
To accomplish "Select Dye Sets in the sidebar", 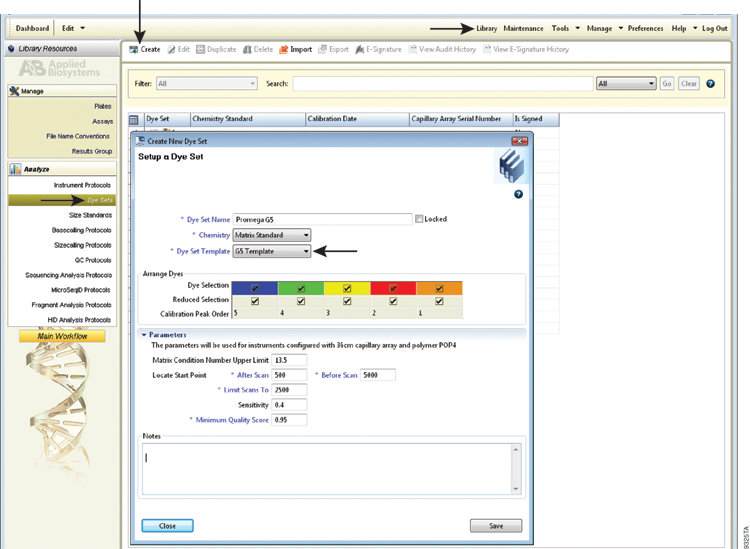I will [x=62, y=200].
